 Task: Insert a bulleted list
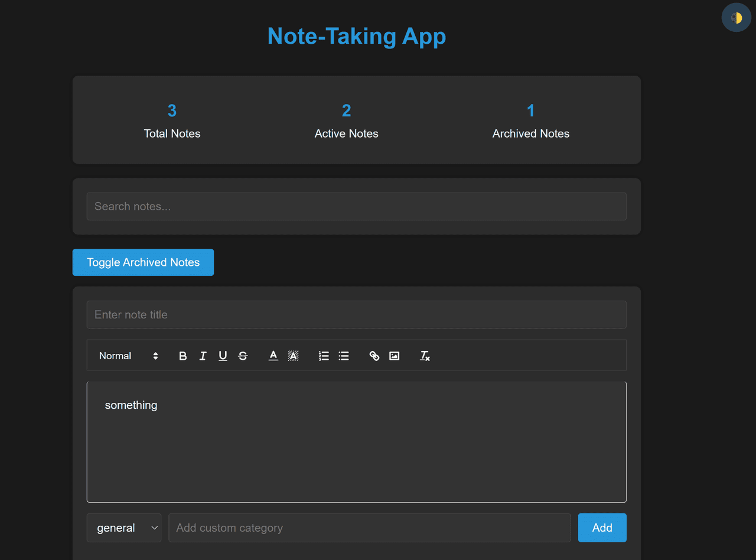pos(344,356)
